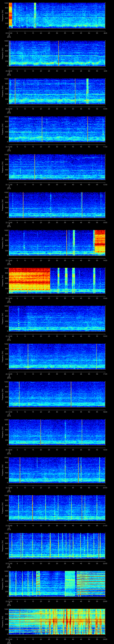114x644 pixels.
Task: Click the spectrogram panel starting at 22:19:00
Action: pos(57,470)
